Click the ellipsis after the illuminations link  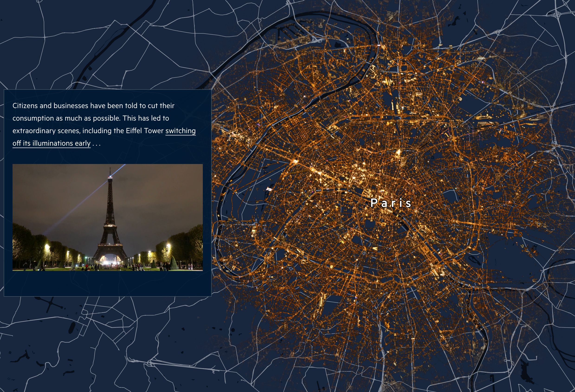point(96,144)
